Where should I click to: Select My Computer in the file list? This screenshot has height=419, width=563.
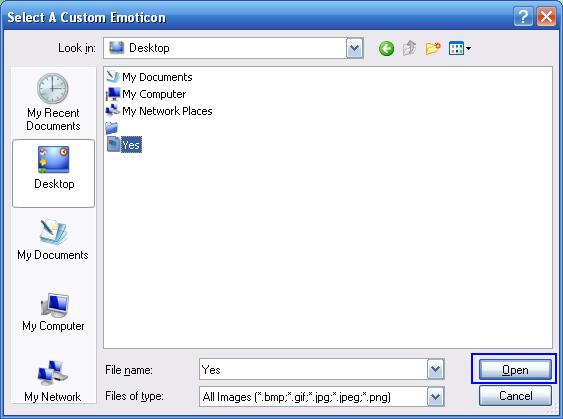tap(146, 94)
